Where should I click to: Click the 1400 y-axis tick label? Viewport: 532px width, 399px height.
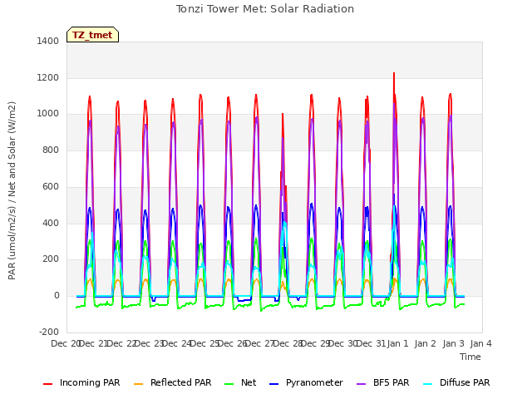pyautogui.click(x=48, y=41)
